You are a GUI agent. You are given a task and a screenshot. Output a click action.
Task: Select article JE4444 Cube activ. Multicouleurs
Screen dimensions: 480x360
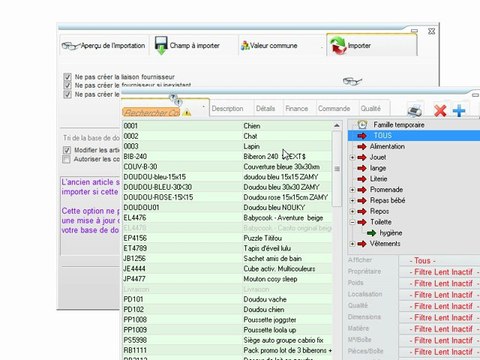[x=227, y=269]
